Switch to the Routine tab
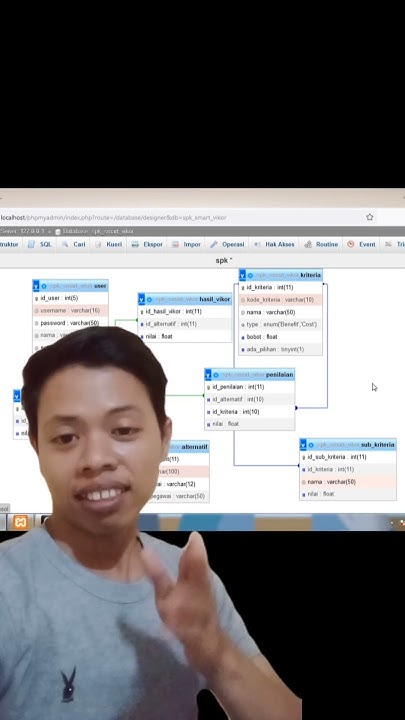The height and width of the screenshot is (720, 405). pyautogui.click(x=321, y=244)
